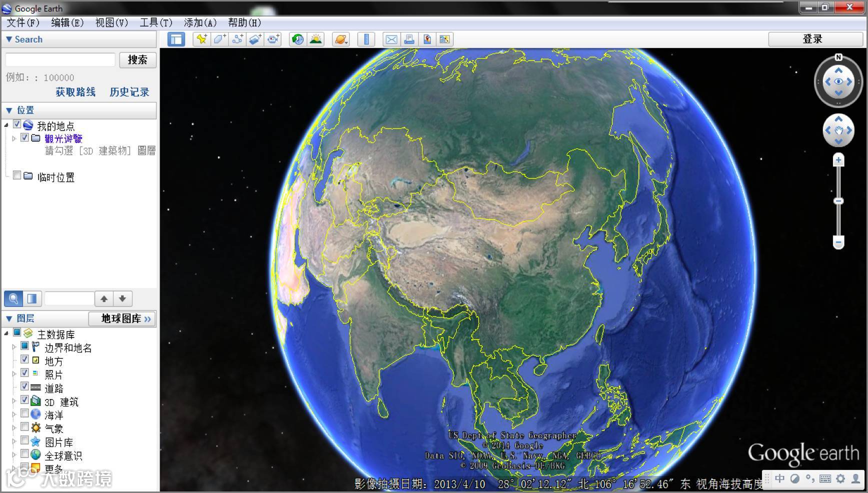Start recording a tour with the camera icon
868x493 pixels.
[273, 39]
